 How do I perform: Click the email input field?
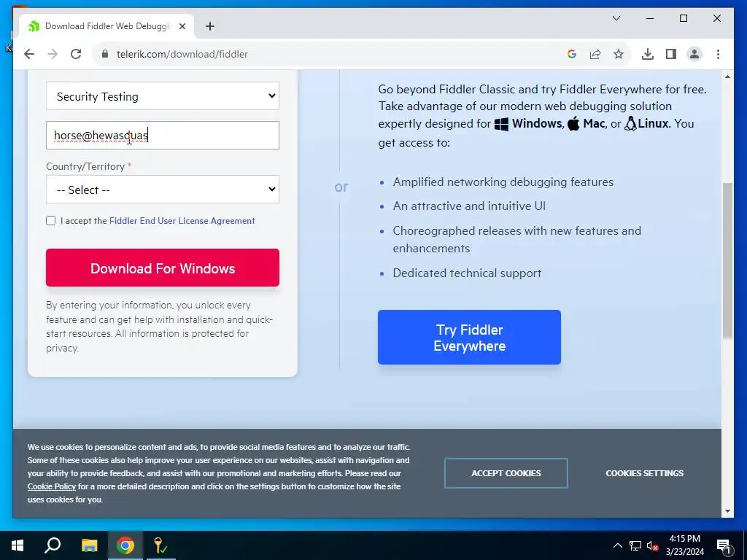163,135
